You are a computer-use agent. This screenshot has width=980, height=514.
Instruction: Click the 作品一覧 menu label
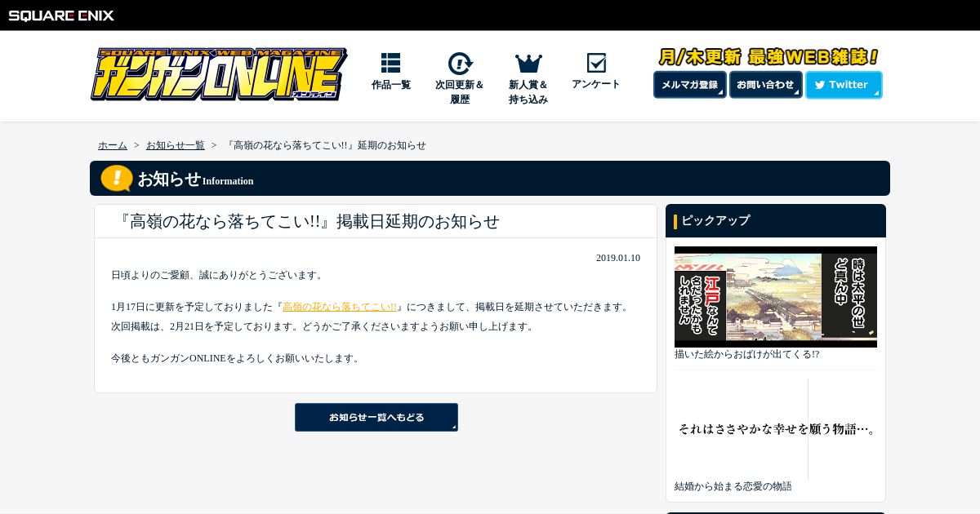point(391,84)
